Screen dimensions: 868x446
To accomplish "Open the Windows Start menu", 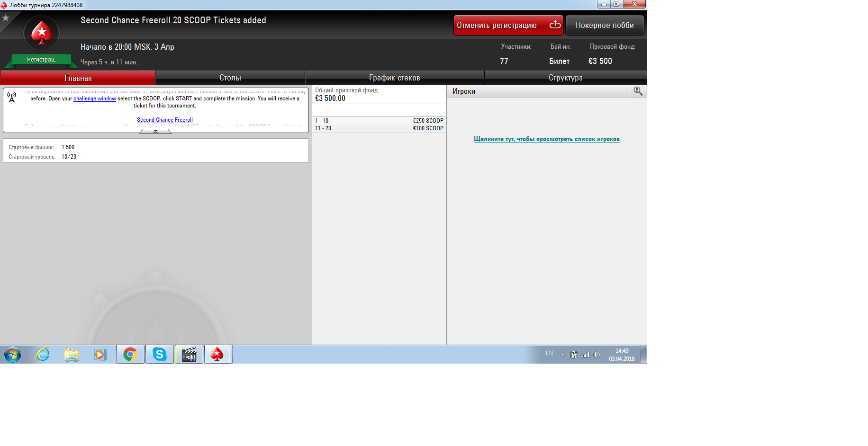I will click(13, 354).
